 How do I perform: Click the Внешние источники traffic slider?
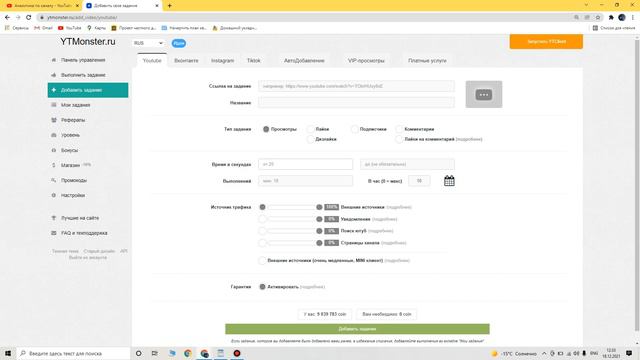click(x=291, y=207)
